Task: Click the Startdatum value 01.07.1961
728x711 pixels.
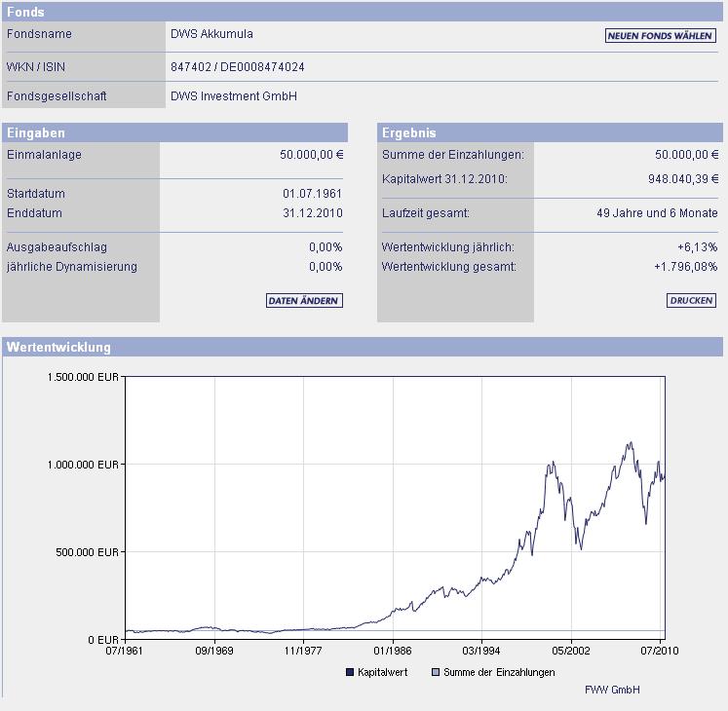Action: click(312, 194)
